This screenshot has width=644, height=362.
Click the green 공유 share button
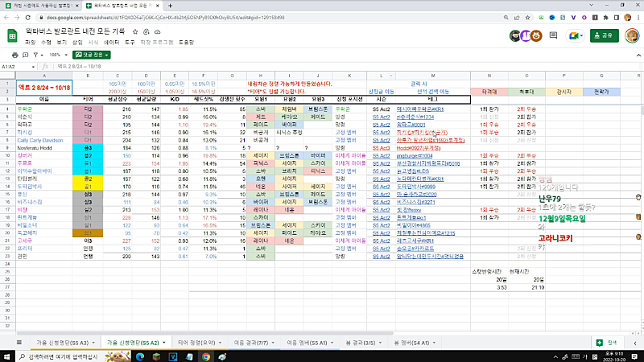click(x=606, y=35)
